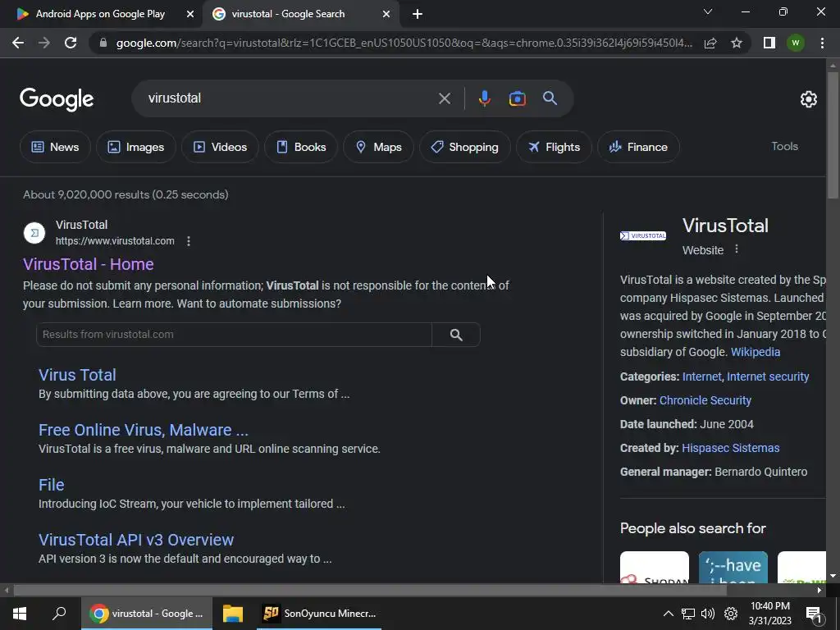Open the have i been pwned suggestion thumbnail
The image size is (840, 630).
coord(733,568)
